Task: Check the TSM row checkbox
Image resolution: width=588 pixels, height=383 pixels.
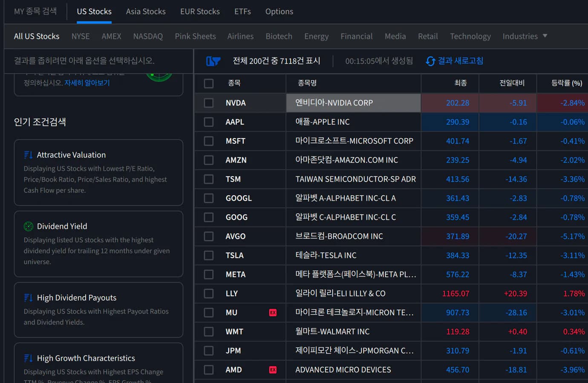Action: 209,179
